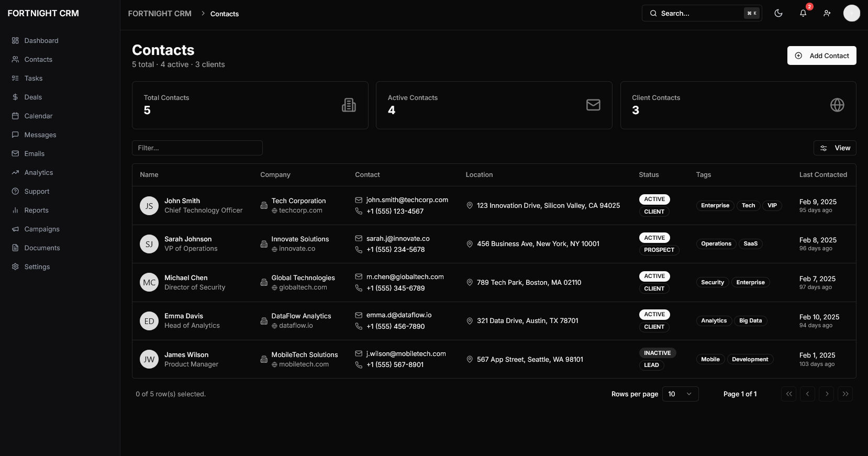Open notifications bell icon

point(803,13)
